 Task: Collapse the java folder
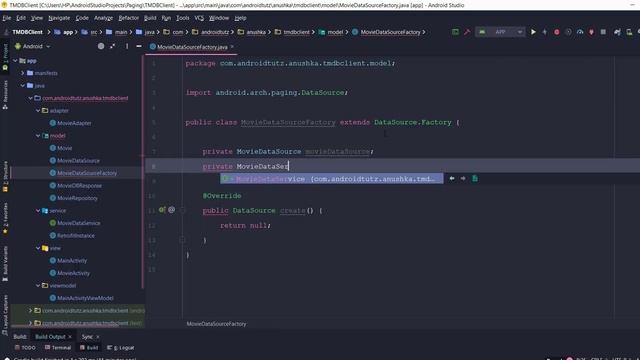click(x=23, y=86)
